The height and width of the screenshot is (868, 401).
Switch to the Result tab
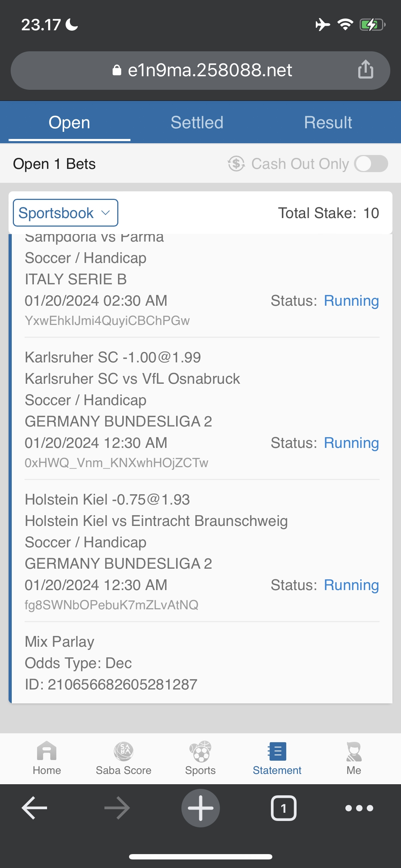328,123
